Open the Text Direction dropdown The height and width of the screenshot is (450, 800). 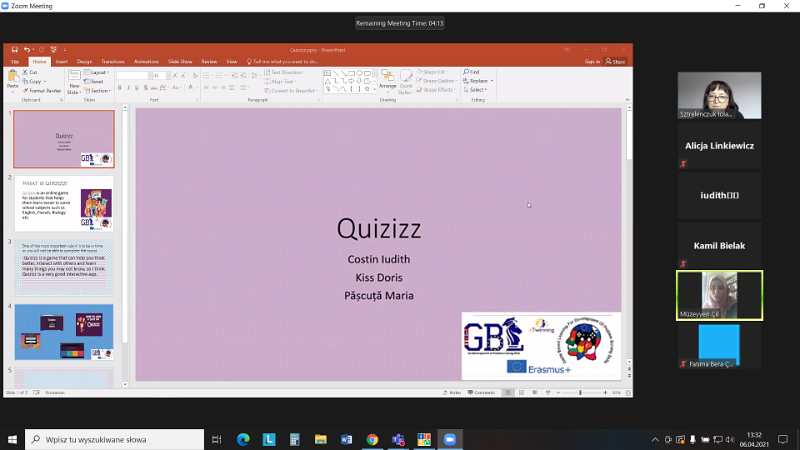point(284,72)
